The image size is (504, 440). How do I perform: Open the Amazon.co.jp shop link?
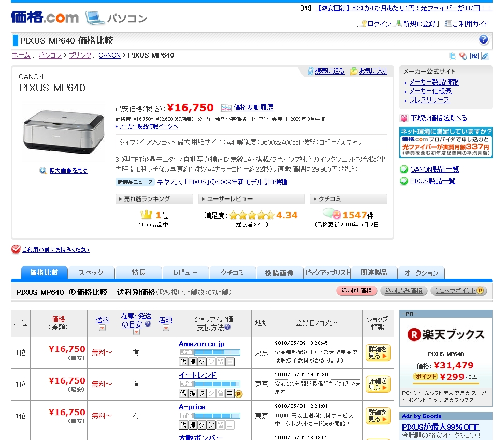coord(201,344)
